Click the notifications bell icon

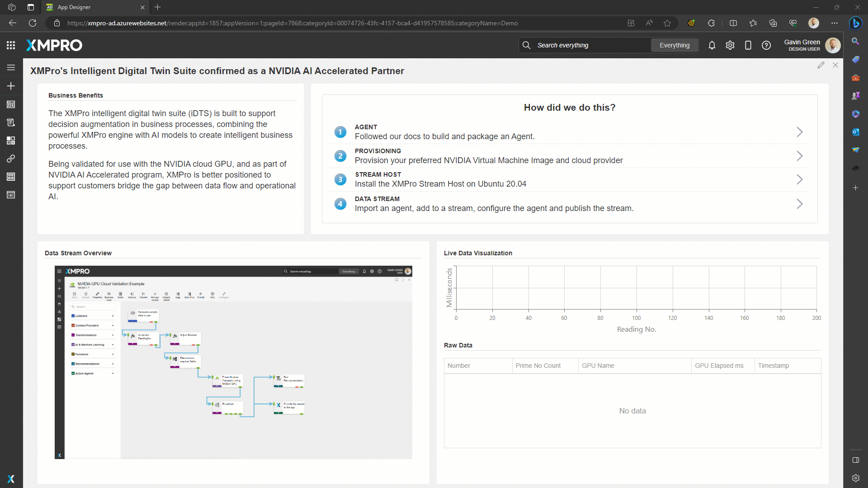(x=712, y=45)
